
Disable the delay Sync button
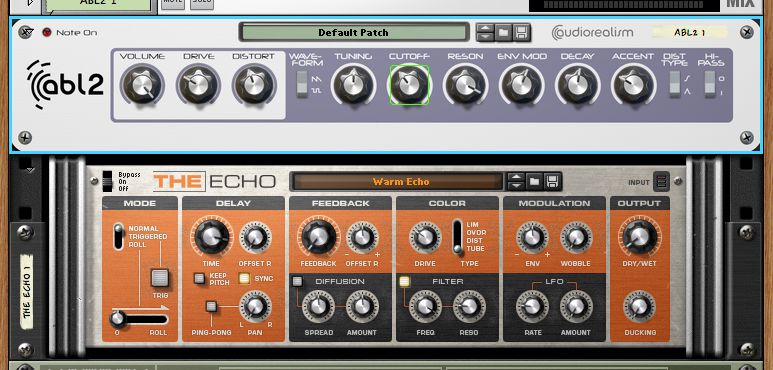[x=244, y=278]
